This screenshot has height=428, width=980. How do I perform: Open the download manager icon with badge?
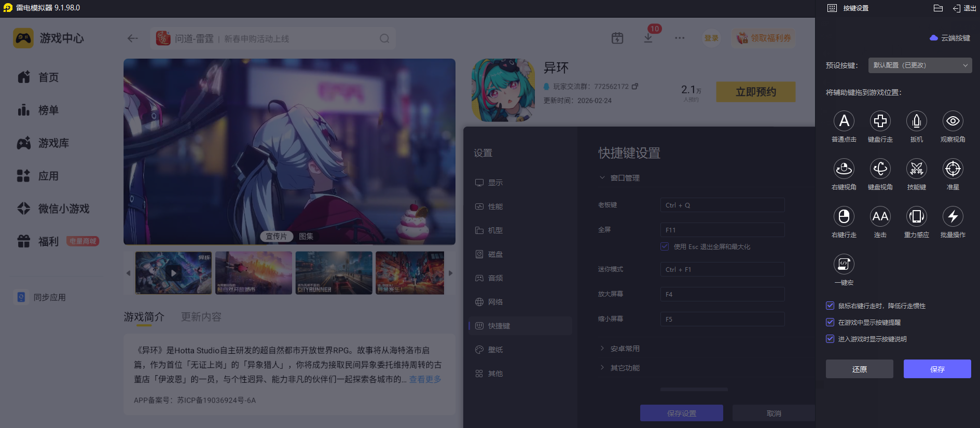click(648, 38)
